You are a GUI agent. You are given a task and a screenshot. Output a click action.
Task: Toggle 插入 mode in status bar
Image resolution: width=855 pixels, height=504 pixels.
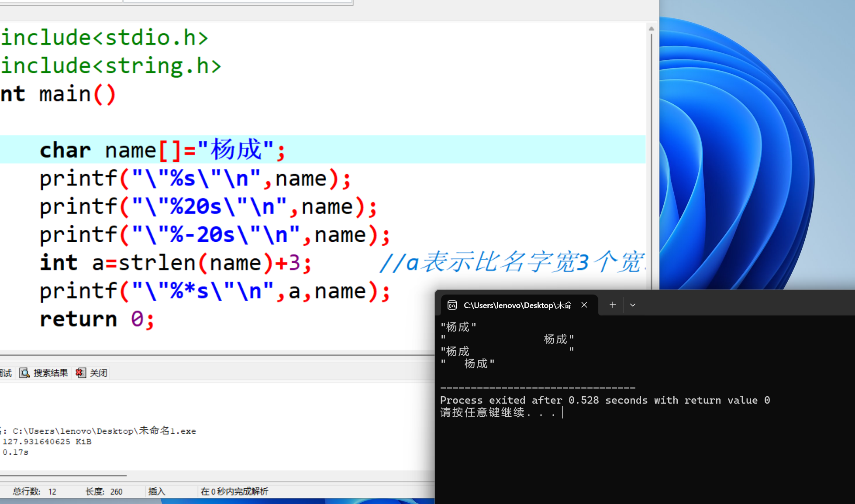click(156, 492)
